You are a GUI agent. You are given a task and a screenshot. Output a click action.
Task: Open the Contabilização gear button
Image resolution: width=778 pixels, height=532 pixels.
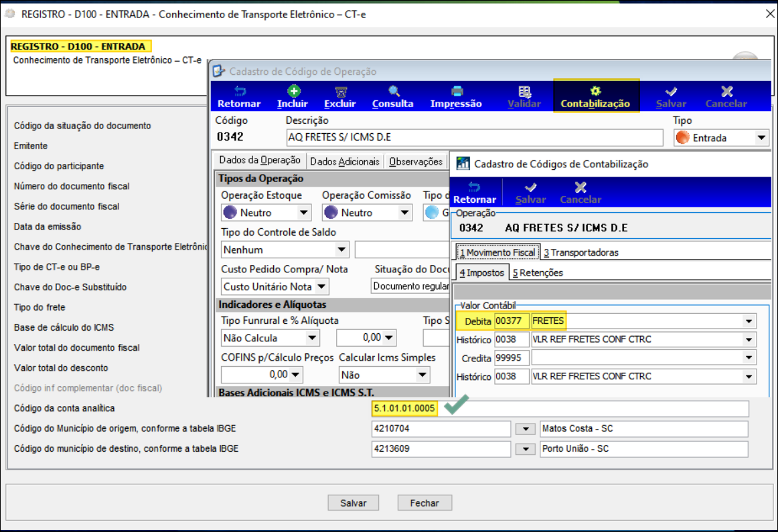click(595, 96)
